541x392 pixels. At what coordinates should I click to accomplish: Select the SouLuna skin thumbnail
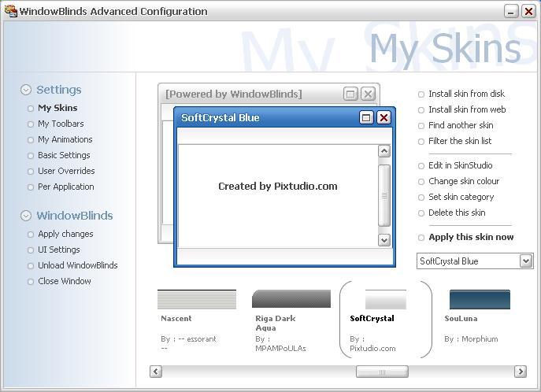tap(480, 299)
